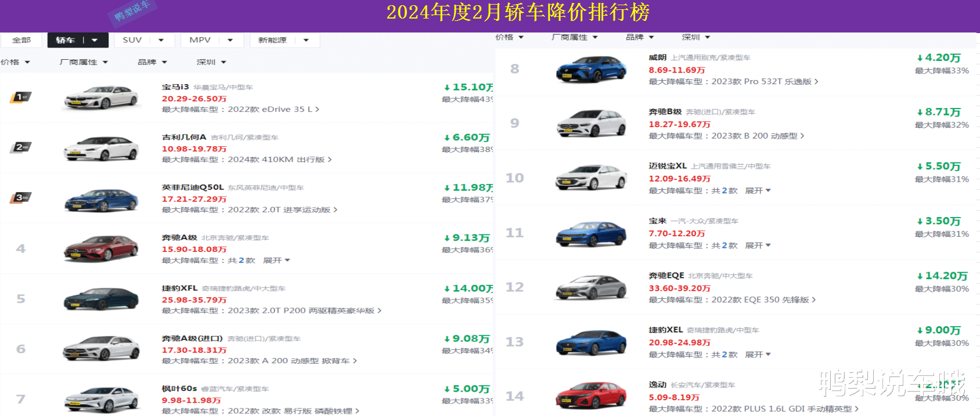
Task: Open the 捷豹XEL car thumbnail
Action: coord(591,342)
